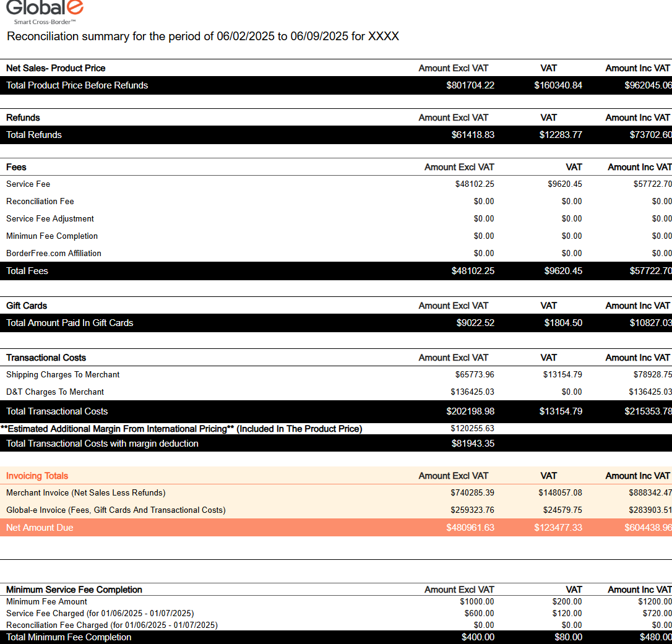Click the Minimum Fee Amount label
672x644 pixels.
coord(46,602)
